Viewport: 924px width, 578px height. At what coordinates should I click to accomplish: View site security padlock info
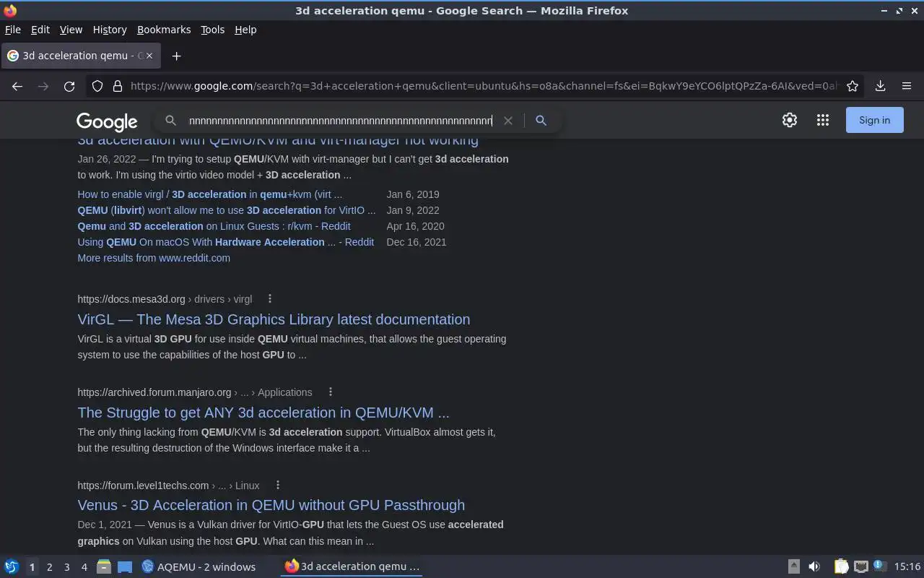tap(118, 86)
